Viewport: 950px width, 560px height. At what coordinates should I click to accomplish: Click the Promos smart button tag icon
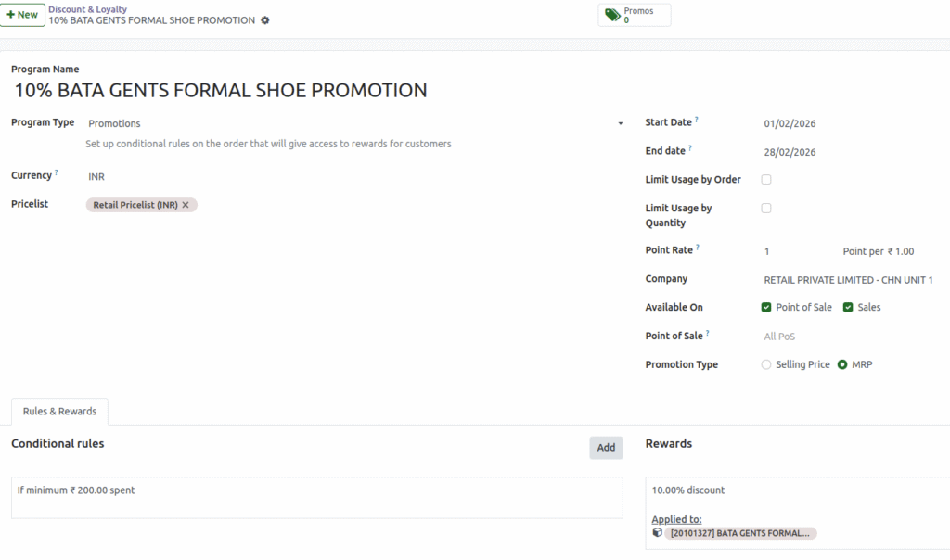pos(611,14)
